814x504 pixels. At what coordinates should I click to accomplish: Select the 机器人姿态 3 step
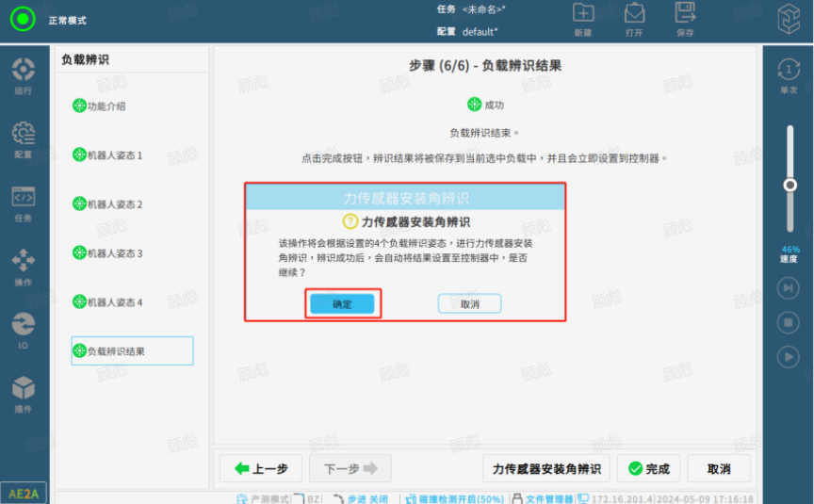point(114,253)
